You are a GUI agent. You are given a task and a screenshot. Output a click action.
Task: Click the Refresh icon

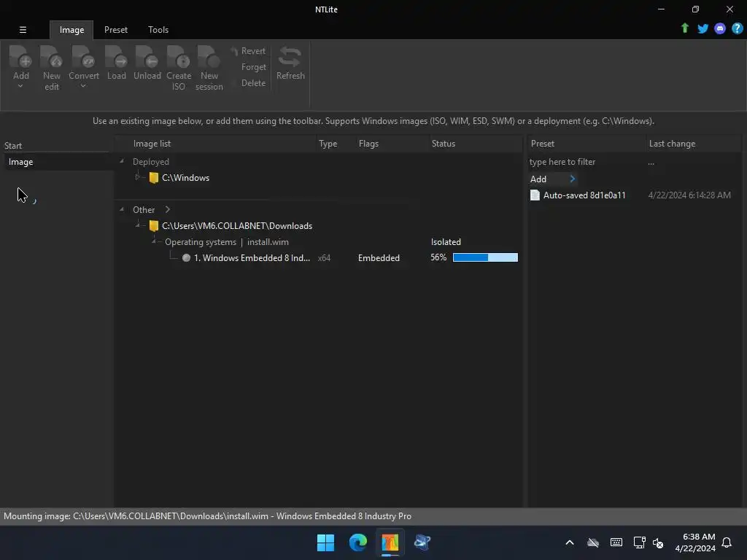(x=290, y=57)
